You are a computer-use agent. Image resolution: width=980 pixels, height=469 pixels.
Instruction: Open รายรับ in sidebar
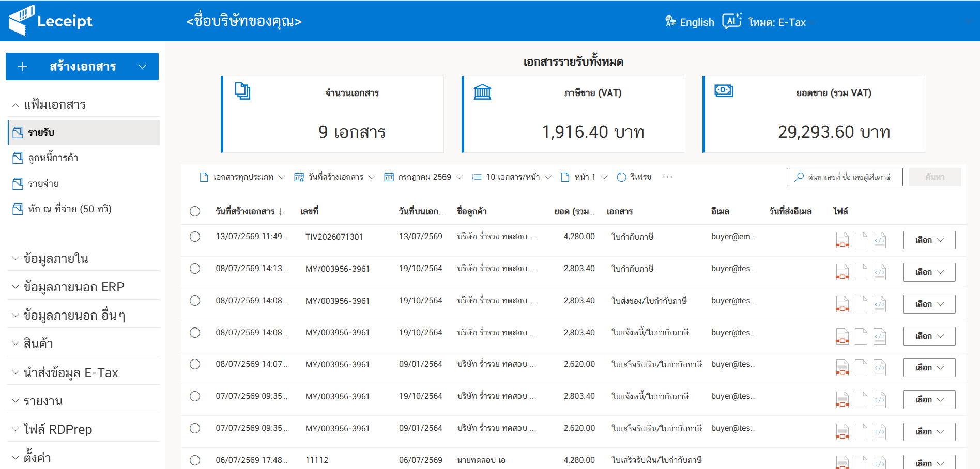[84, 133]
